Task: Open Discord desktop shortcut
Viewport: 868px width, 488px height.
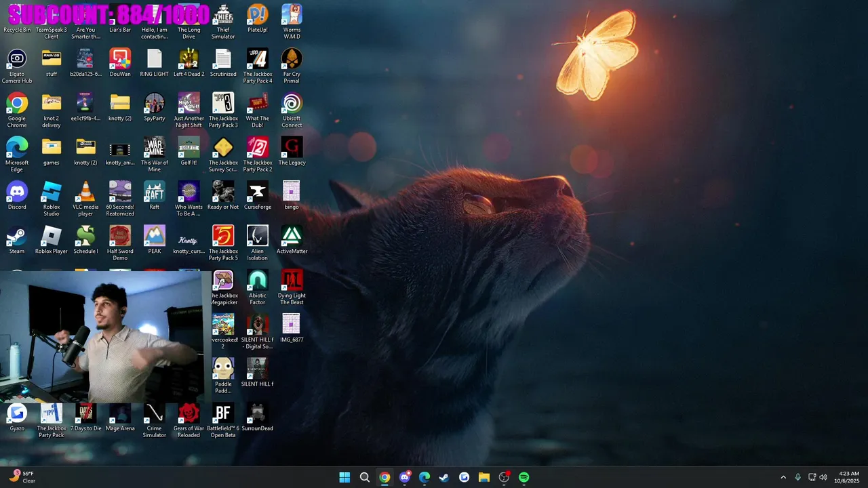Action: point(17,195)
